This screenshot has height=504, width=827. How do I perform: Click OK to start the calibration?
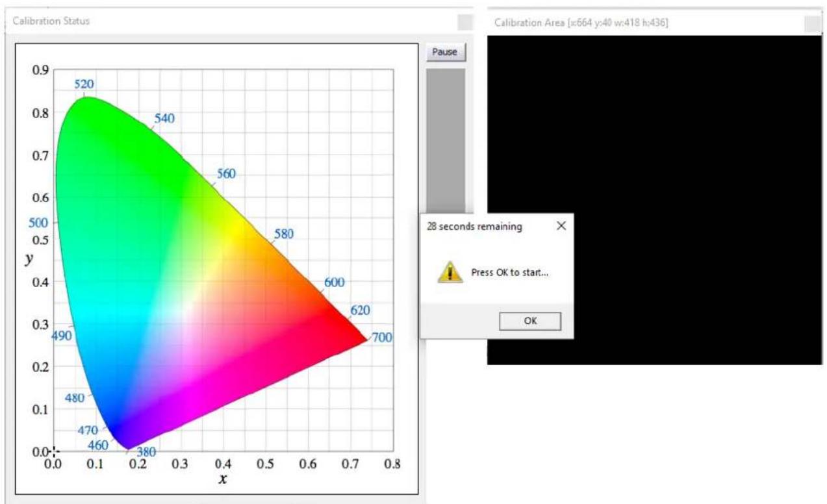(530, 321)
